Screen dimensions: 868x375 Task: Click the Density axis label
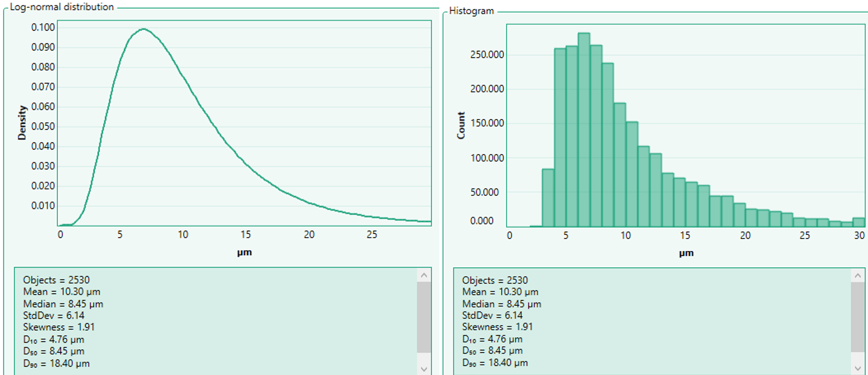click(x=22, y=123)
